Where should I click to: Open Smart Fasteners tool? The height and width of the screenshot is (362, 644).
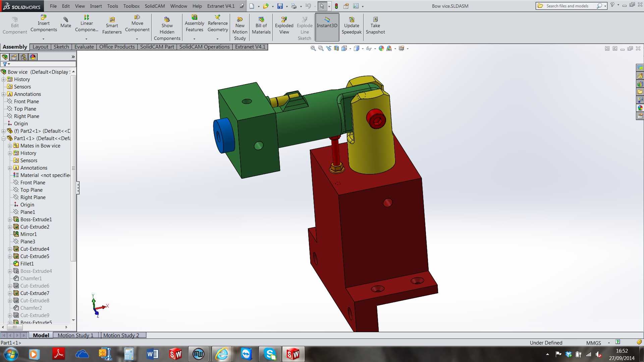point(112,26)
